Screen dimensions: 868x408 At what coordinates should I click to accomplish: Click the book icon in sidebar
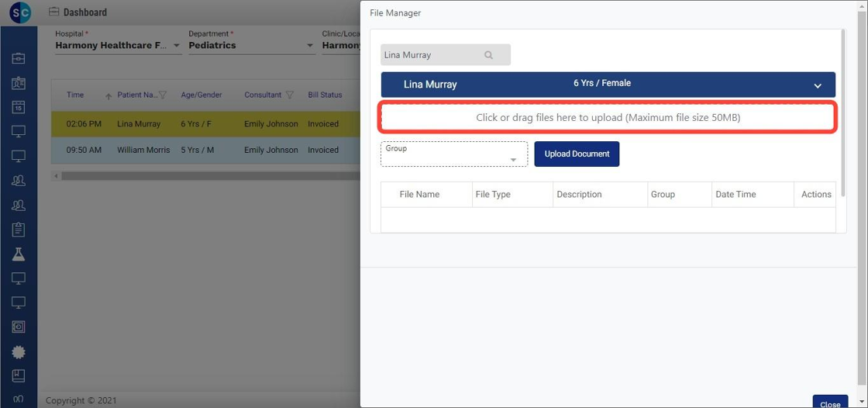click(x=19, y=376)
